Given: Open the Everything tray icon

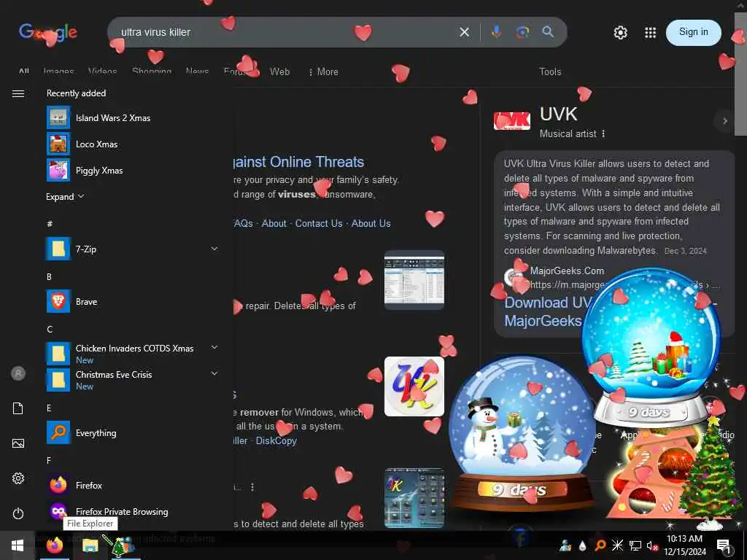Looking at the screenshot, I should click(x=600, y=545).
